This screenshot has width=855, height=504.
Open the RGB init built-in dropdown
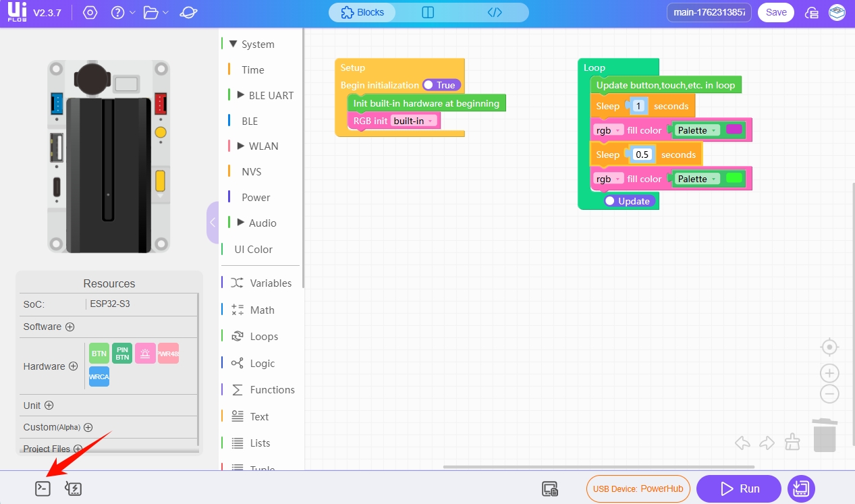tap(414, 121)
